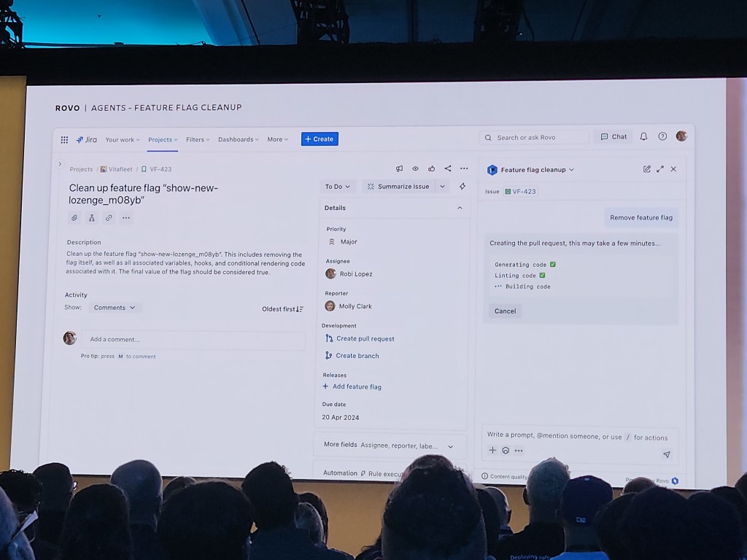
Task: Expand the More fields section
Action: 450,446
